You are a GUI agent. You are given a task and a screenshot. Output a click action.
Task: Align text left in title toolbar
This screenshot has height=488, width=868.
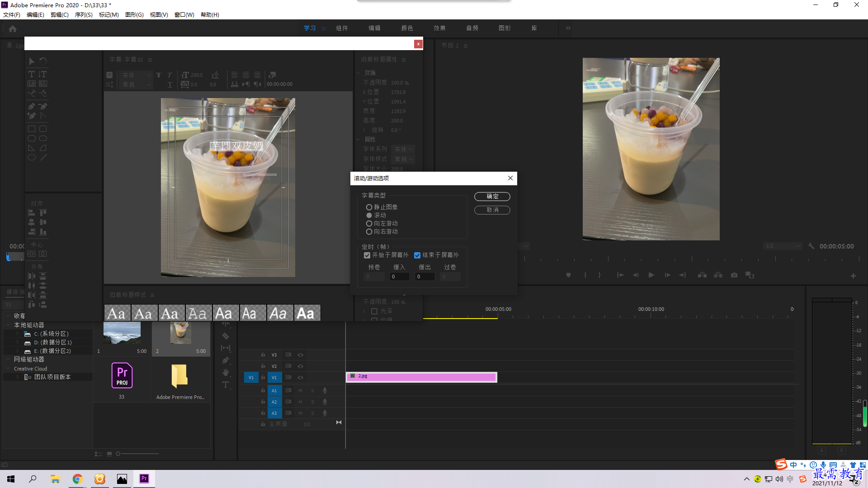tap(235, 75)
